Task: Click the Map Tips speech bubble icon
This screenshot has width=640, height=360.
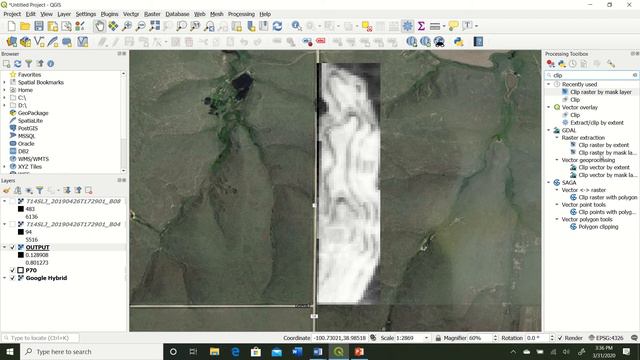Action: coord(453,26)
